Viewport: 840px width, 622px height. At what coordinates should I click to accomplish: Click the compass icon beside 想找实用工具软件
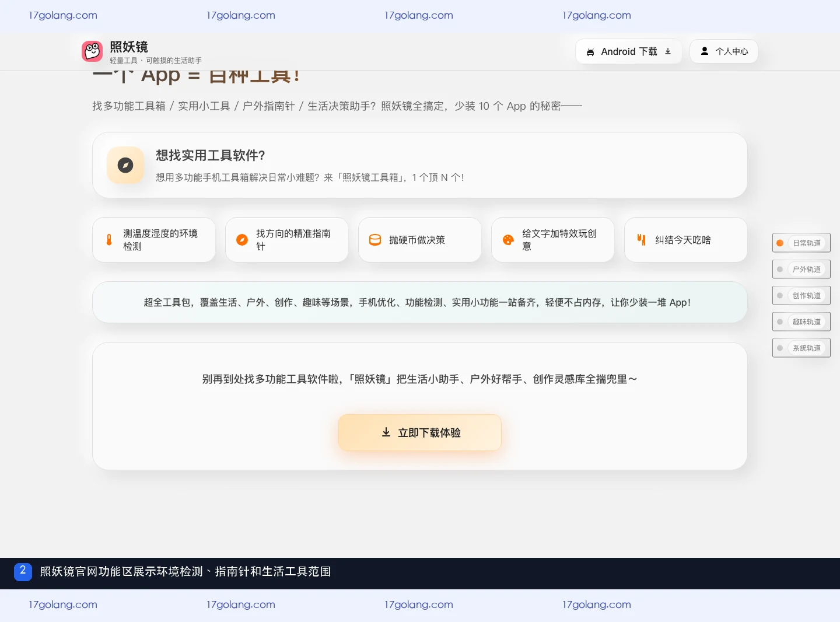125,165
